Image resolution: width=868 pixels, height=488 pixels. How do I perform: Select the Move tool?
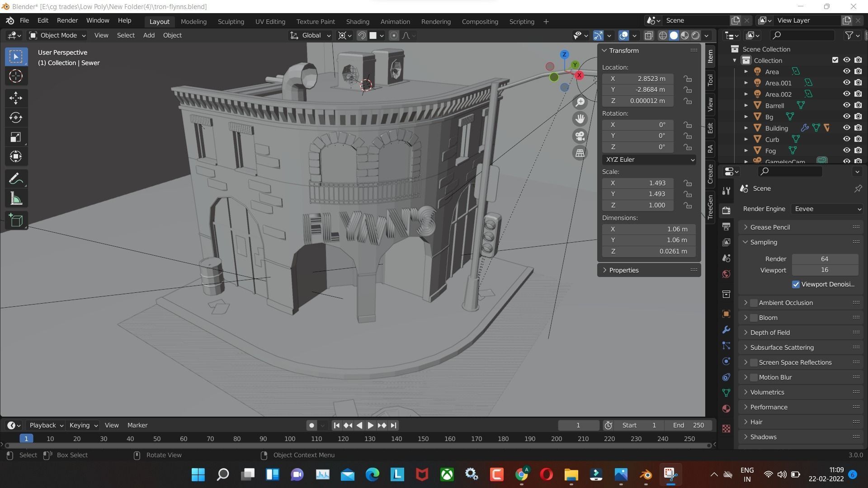(16, 98)
